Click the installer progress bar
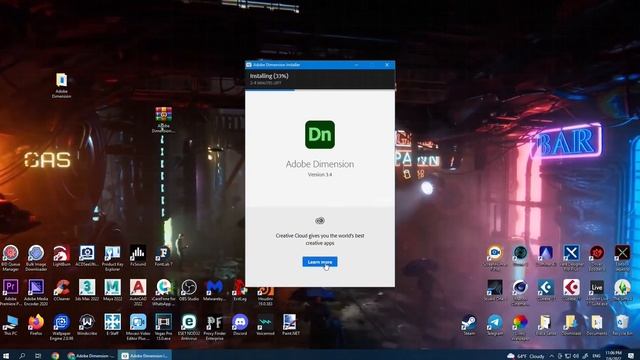This screenshot has height=360, width=640. point(320,89)
